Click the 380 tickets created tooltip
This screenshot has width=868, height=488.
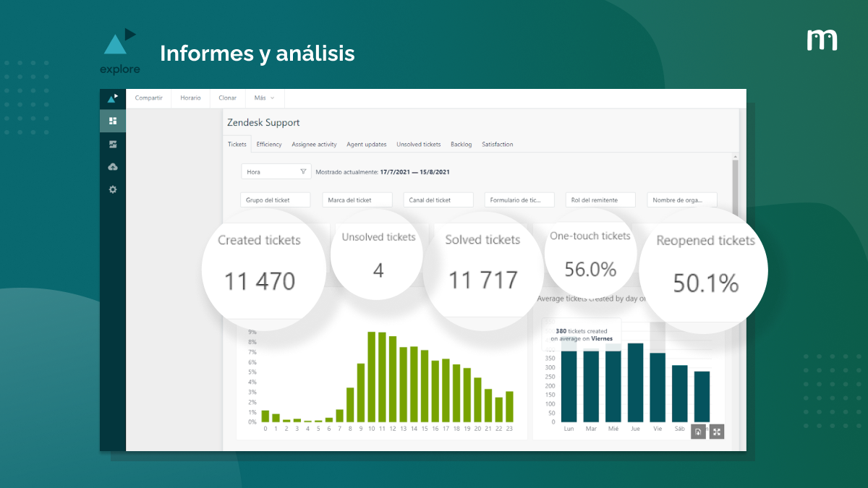click(581, 335)
